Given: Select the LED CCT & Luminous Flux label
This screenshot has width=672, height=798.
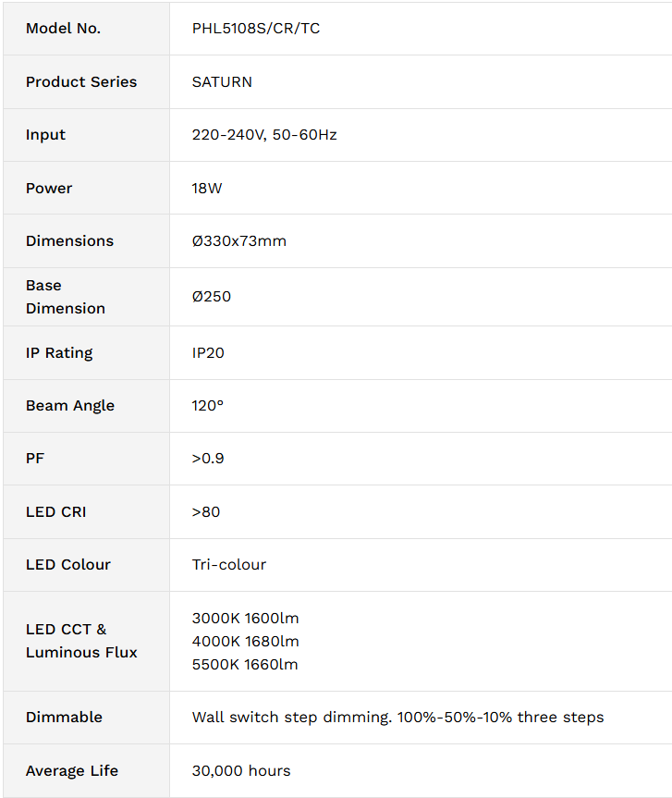Looking at the screenshot, I should (81, 641).
